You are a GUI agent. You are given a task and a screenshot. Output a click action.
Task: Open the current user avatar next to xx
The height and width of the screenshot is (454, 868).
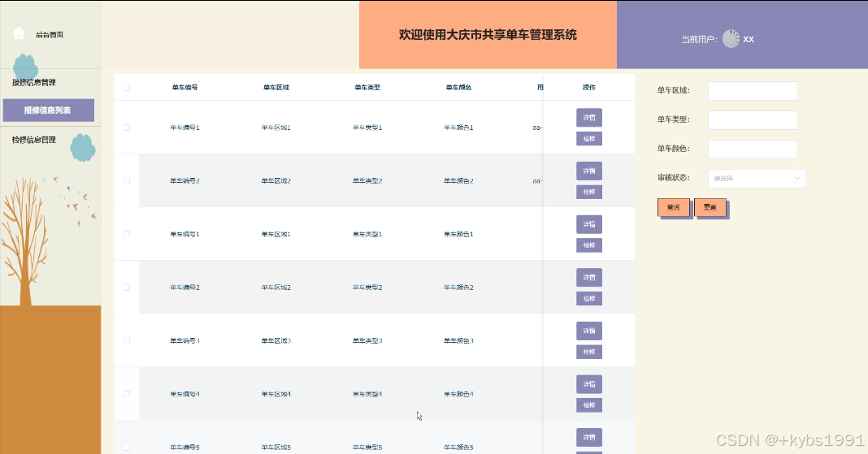pyautogui.click(x=731, y=39)
